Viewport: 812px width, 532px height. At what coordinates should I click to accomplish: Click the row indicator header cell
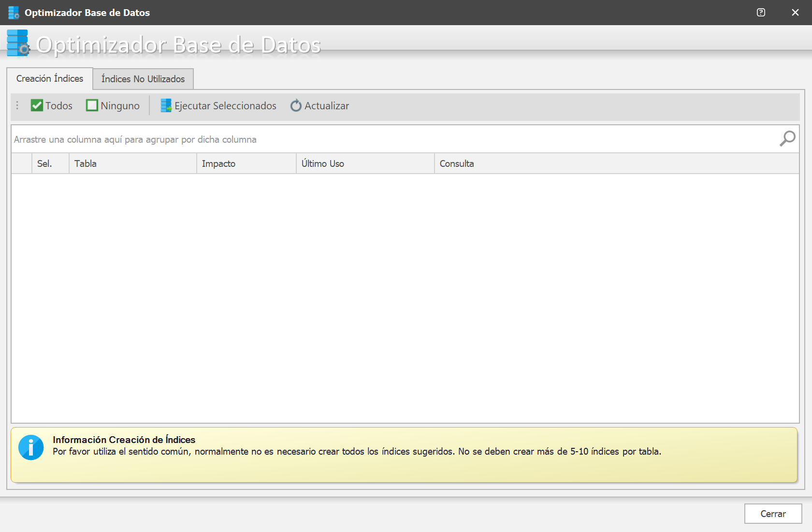click(22, 163)
